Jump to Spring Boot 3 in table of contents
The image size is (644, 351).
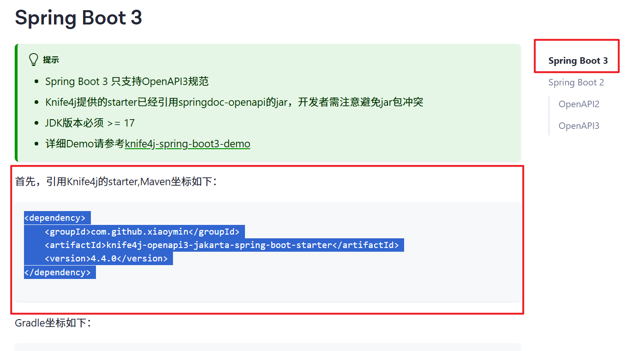578,61
